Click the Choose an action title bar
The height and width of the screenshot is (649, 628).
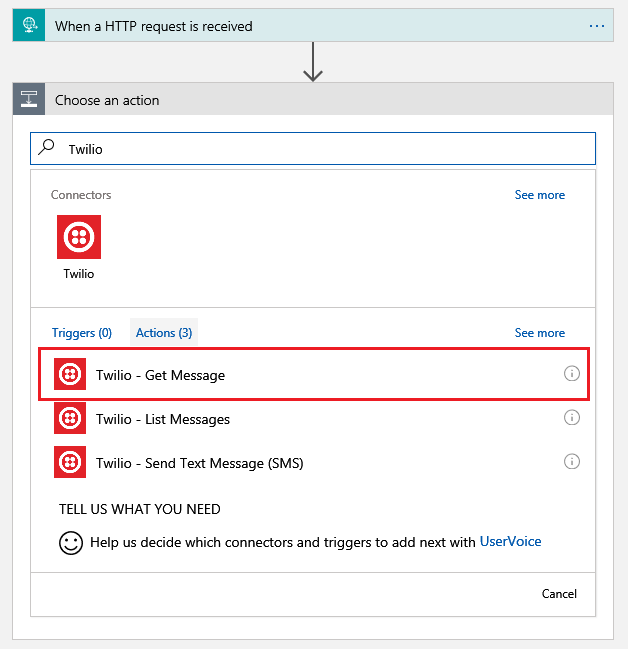pyautogui.click(x=313, y=99)
